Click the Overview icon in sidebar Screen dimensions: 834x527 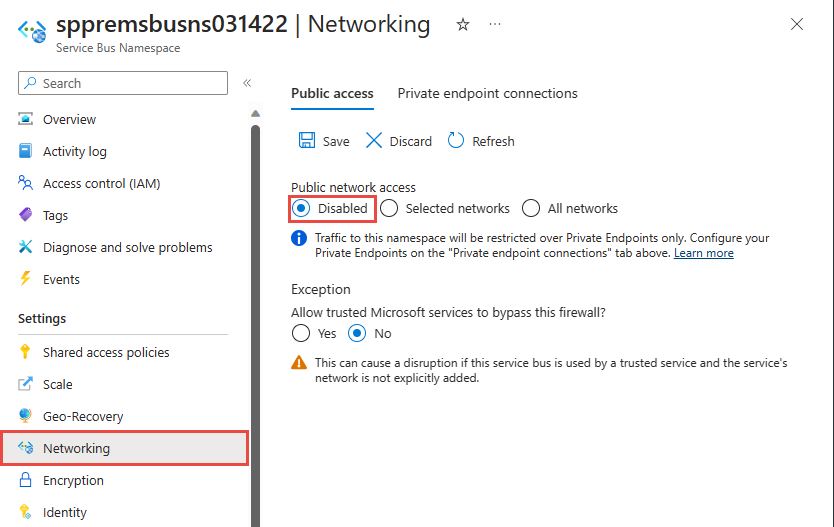(25, 119)
